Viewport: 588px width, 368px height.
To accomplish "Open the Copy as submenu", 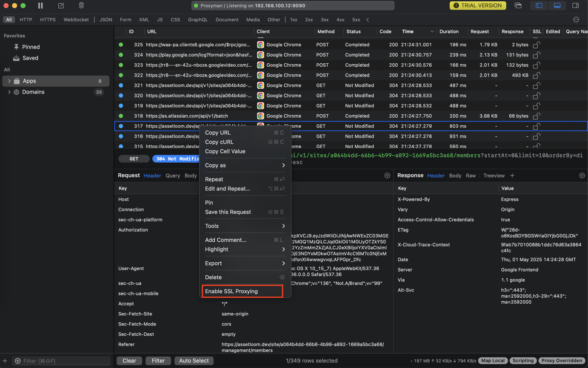I will (x=245, y=165).
